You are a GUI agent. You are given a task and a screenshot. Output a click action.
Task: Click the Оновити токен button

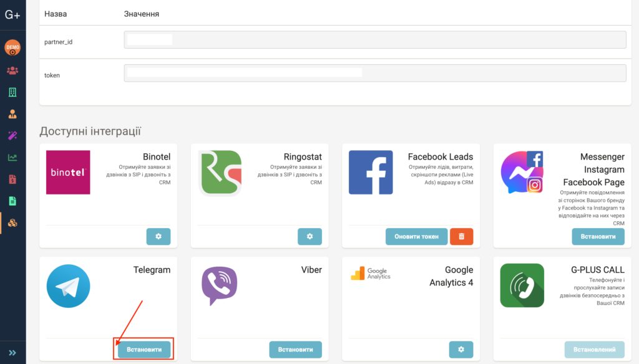pyautogui.click(x=416, y=237)
